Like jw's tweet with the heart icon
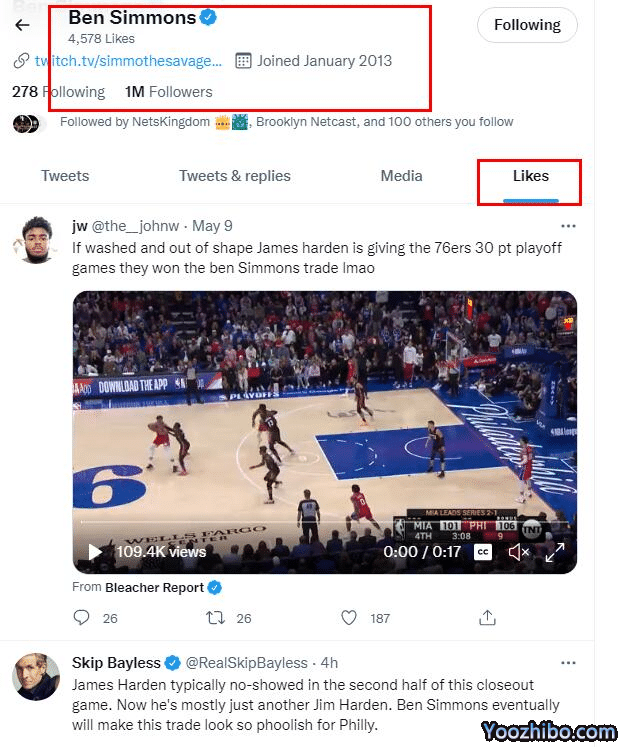This screenshot has width=624, height=747. click(x=349, y=618)
